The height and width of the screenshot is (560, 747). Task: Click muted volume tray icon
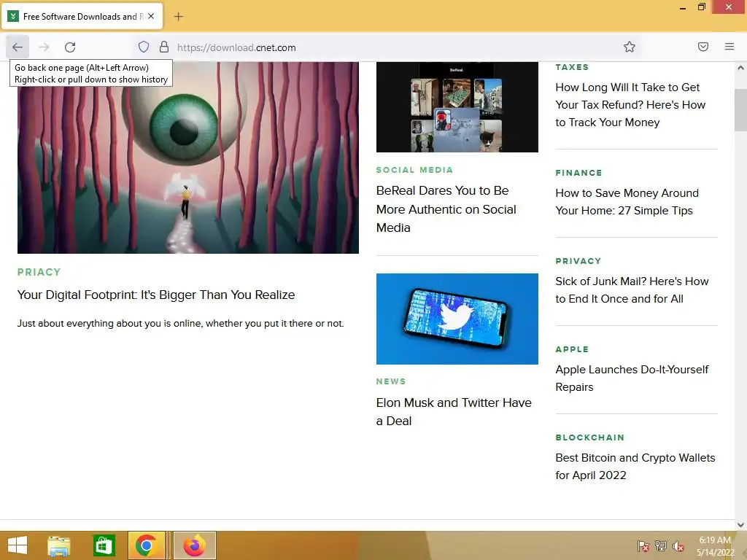point(678,546)
